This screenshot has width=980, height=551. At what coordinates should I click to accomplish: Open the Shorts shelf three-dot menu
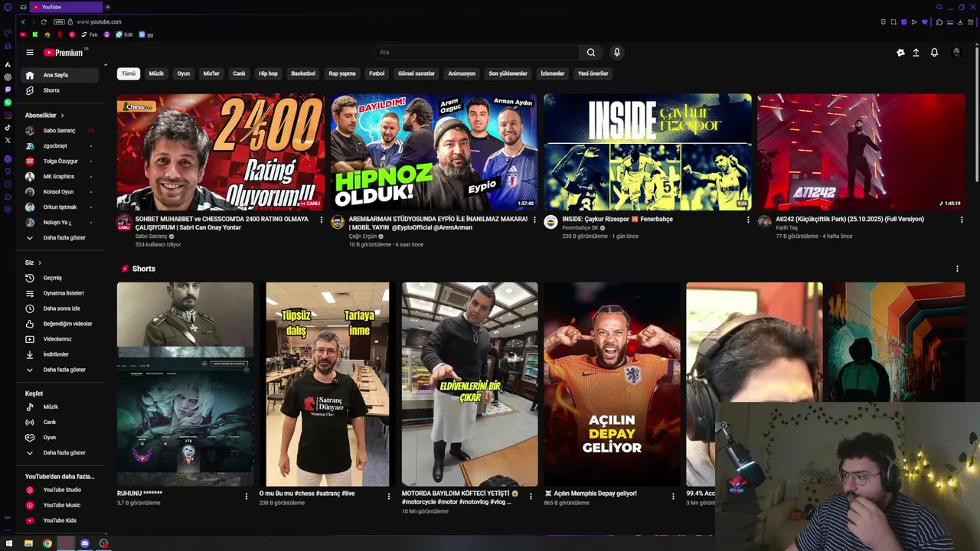tap(957, 269)
